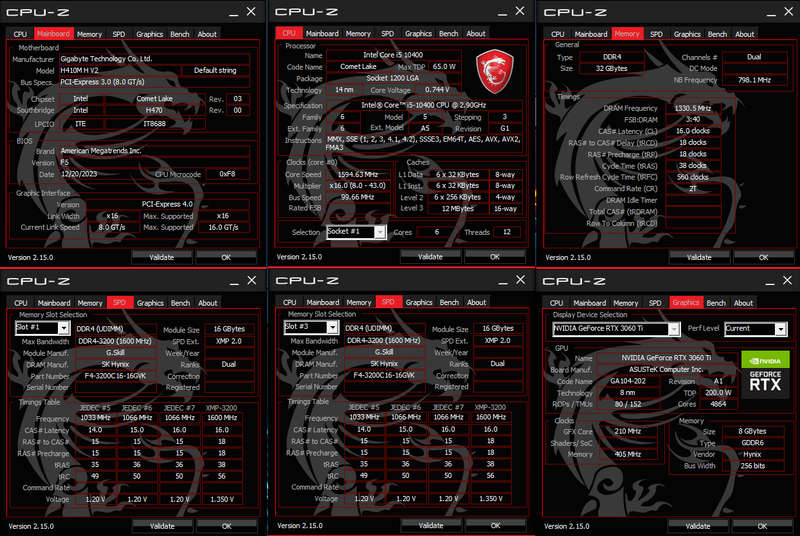Click OK in the Slot #3 SPD window
Screen dimensions: 800x536
(495, 525)
